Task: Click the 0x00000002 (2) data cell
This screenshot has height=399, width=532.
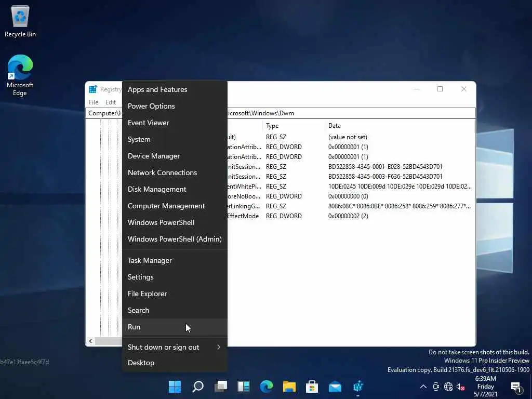Action: pyautogui.click(x=348, y=216)
